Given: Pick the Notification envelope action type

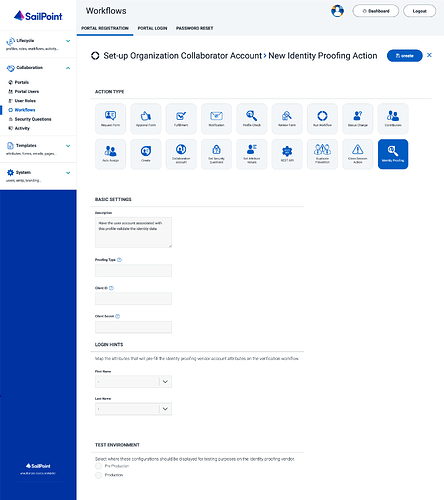Looking at the screenshot, I should pos(216,119).
